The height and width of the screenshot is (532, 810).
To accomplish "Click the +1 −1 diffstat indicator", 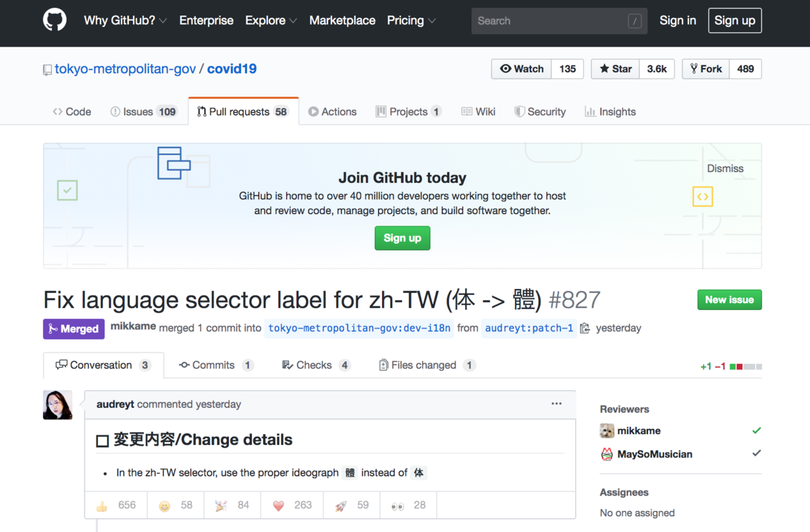I will tap(731, 367).
